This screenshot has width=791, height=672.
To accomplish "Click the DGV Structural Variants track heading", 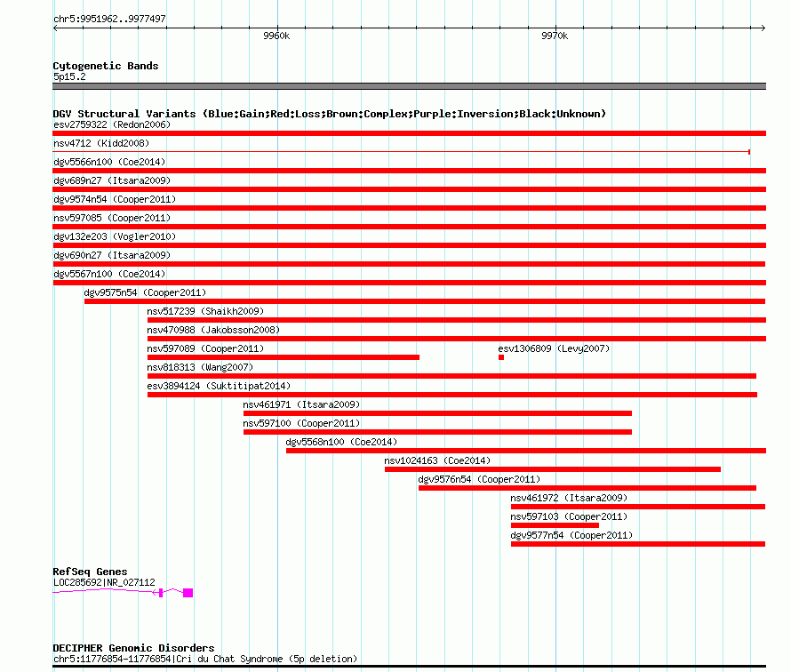I will tap(330, 114).
